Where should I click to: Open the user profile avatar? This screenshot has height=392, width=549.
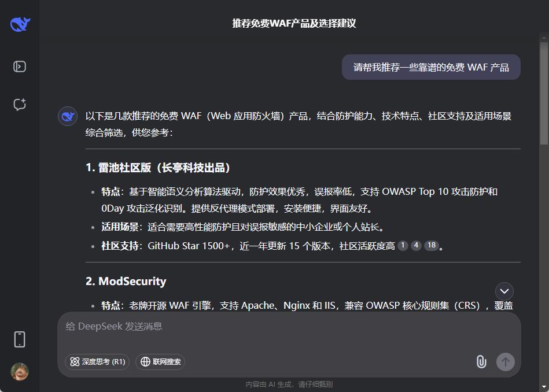20,371
